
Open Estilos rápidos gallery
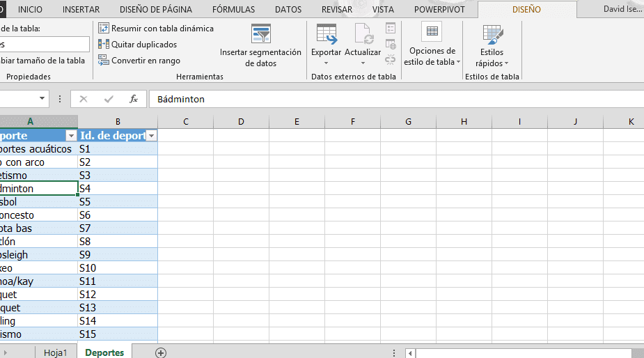pos(492,46)
